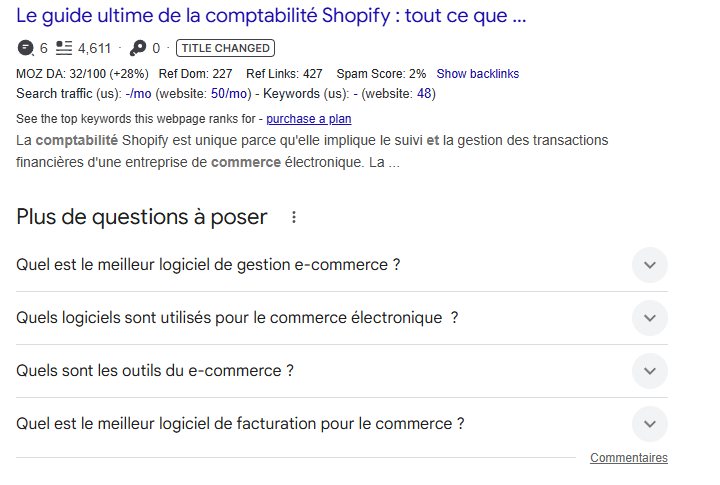
Task: Expand chevron for meilleur logiciel de gestion e-commerce
Action: click(650, 265)
